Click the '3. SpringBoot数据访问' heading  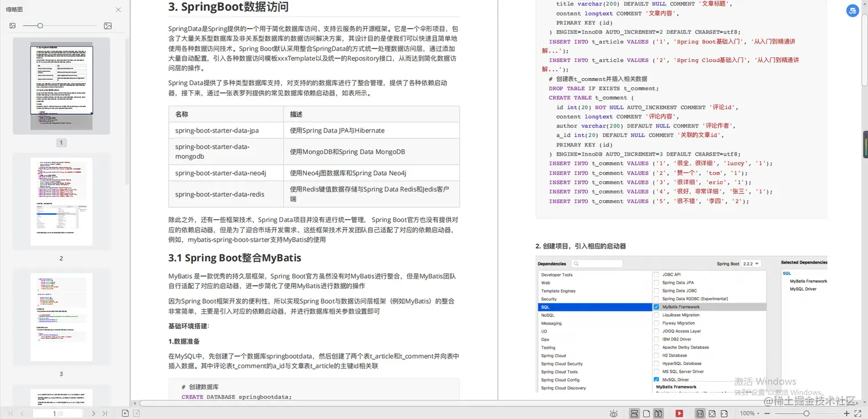click(x=228, y=7)
